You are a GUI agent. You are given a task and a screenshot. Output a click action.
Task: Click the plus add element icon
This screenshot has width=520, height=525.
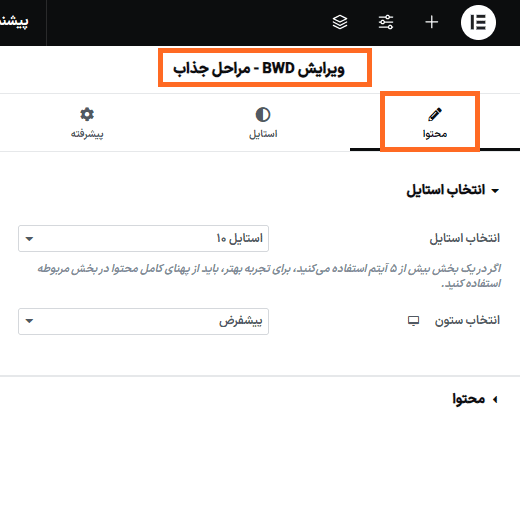click(x=432, y=22)
